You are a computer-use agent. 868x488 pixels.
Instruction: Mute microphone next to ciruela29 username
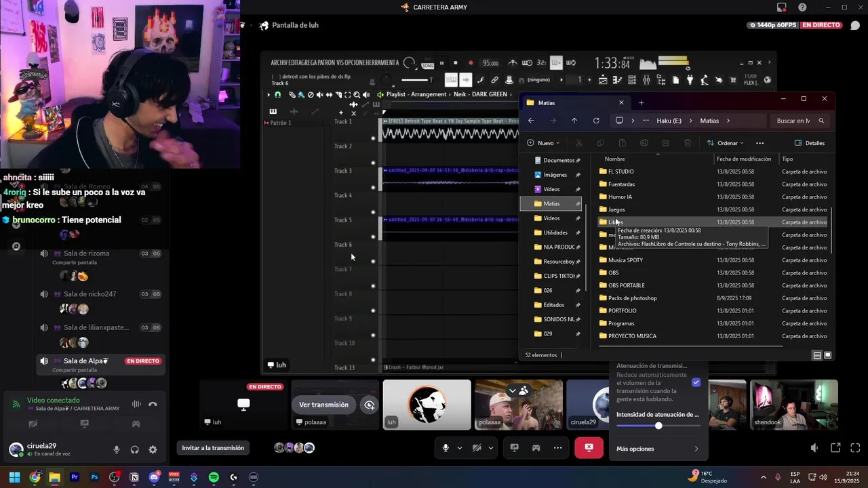pyautogui.click(x=117, y=449)
